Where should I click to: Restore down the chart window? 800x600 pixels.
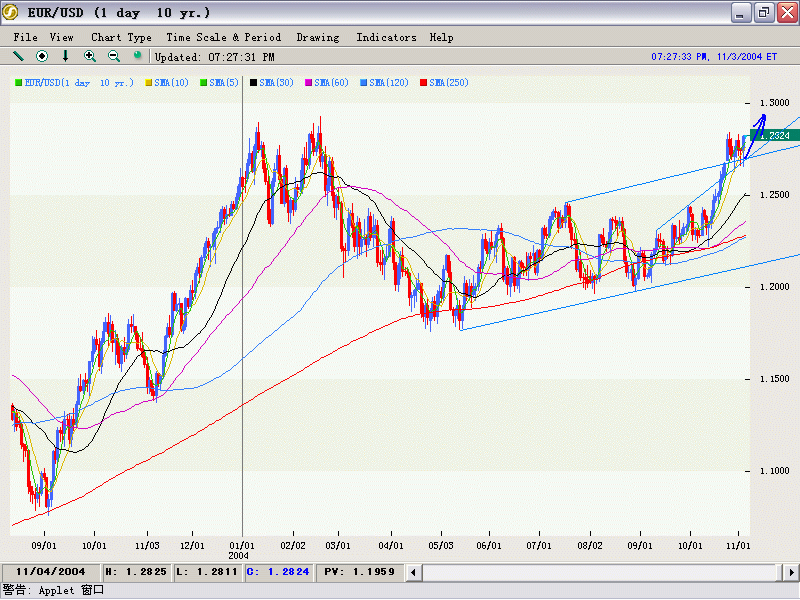pyautogui.click(x=763, y=12)
